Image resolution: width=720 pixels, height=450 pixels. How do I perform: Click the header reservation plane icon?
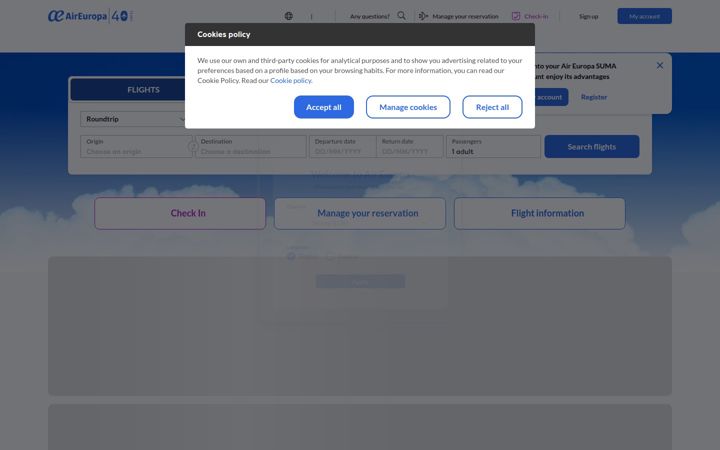423,16
